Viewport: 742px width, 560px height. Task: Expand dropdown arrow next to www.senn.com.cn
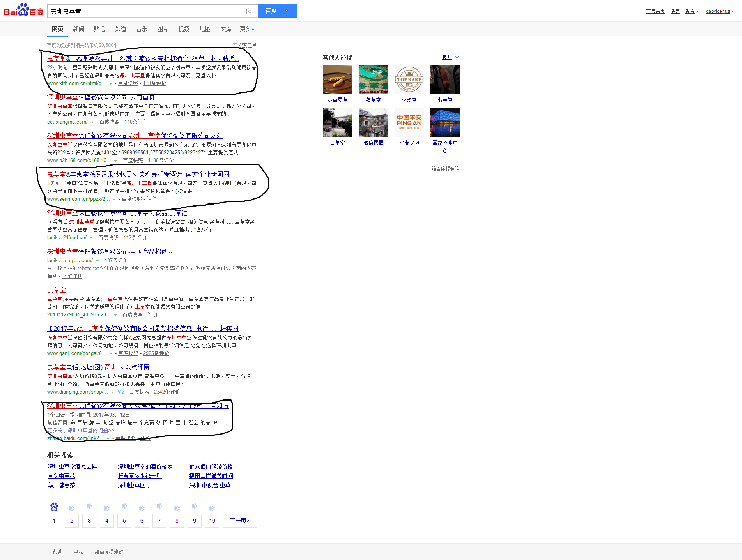pyautogui.click(x=114, y=200)
